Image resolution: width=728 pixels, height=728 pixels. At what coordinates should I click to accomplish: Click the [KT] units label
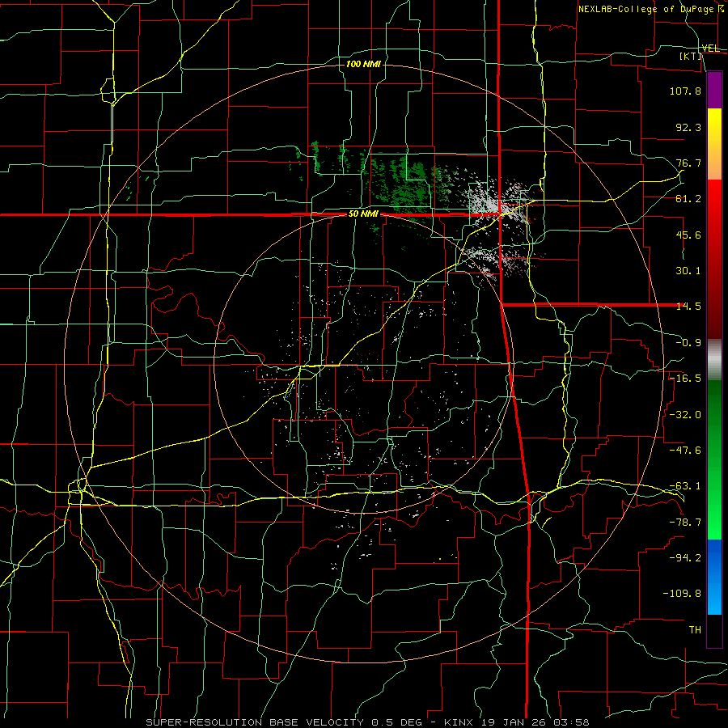click(691, 56)
